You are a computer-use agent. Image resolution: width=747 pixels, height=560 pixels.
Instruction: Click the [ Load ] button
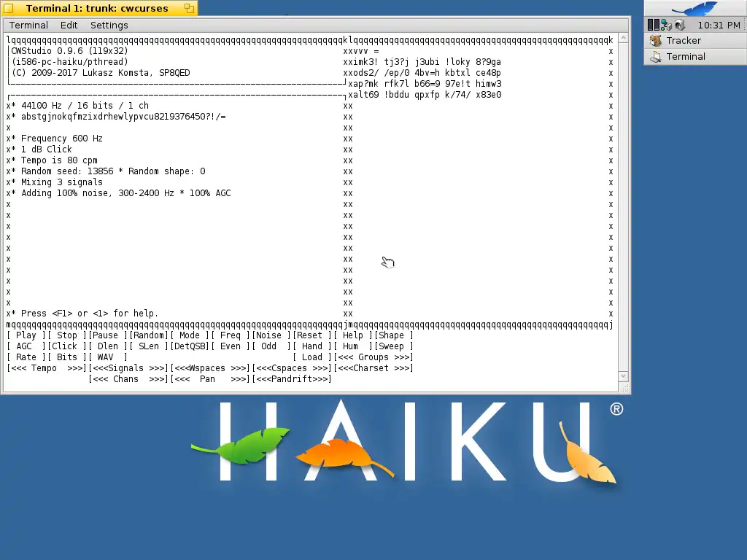[x=313, y=357]
